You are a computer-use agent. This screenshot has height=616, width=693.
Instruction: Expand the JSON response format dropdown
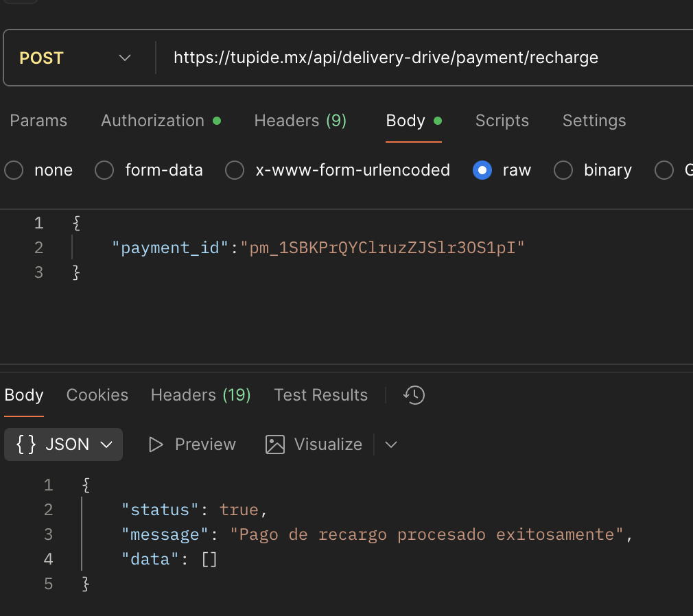tap(106, 445)
